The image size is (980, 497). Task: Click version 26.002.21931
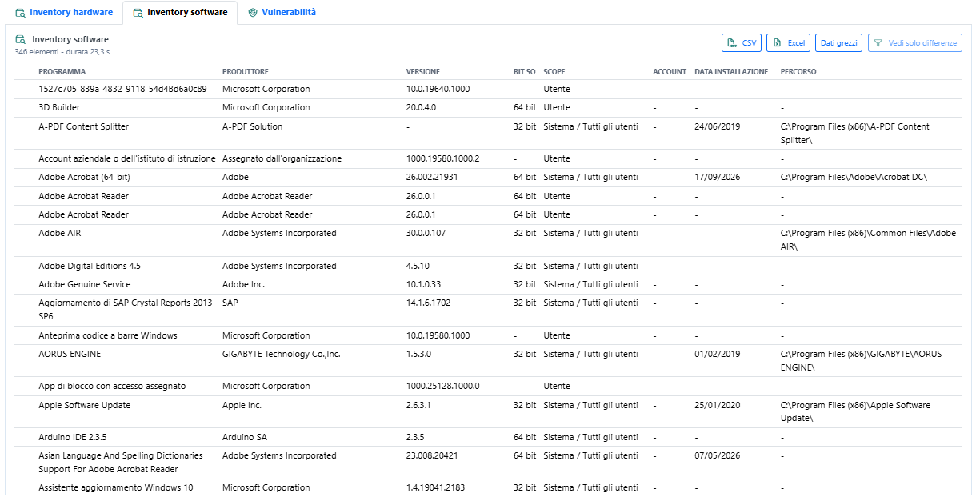point(432,177)
